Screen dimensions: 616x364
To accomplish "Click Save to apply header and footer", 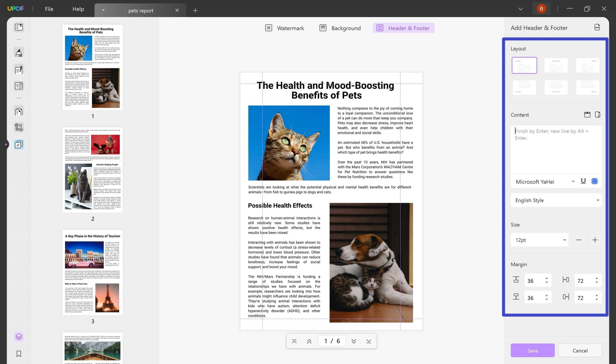I will (533, 350).
